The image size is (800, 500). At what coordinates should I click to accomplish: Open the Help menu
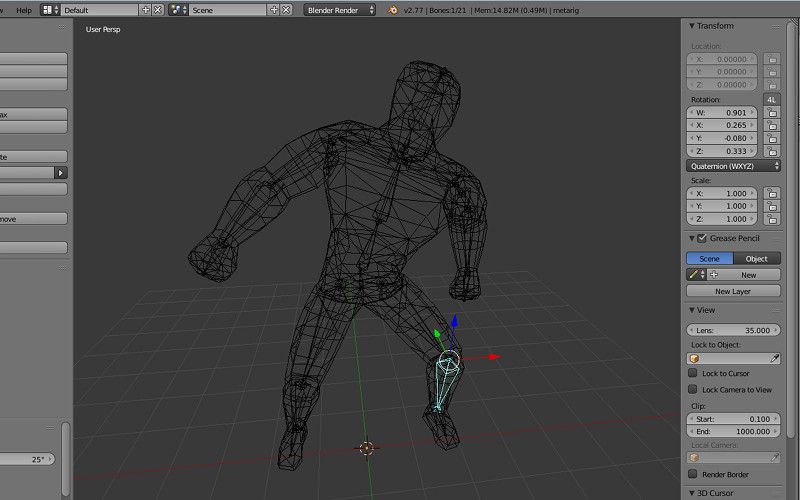click(x=24, y=9)
